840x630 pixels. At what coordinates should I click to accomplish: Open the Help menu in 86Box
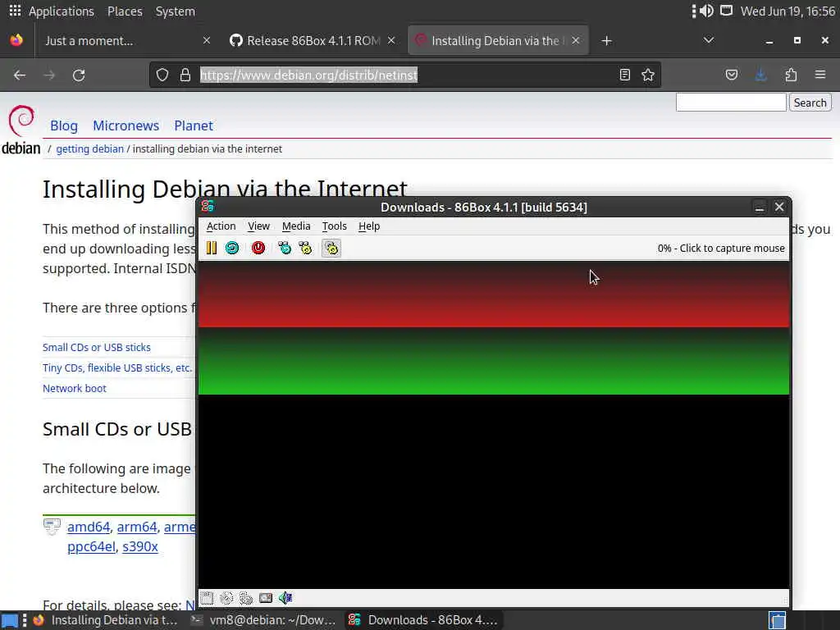(x=369, y=226)
